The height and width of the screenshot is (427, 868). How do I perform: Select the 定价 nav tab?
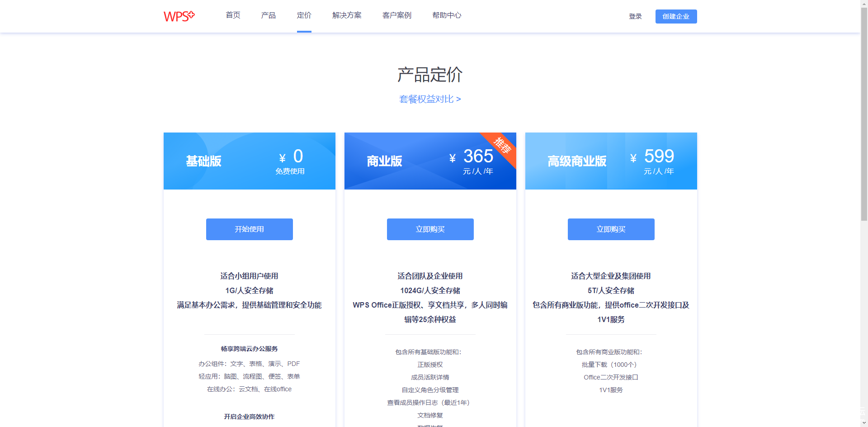click(304, 15)
